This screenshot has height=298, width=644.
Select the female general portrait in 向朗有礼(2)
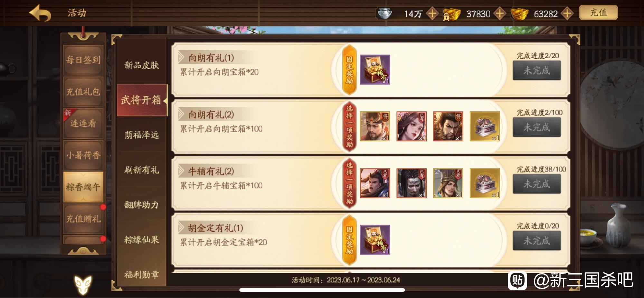(412, 126)
